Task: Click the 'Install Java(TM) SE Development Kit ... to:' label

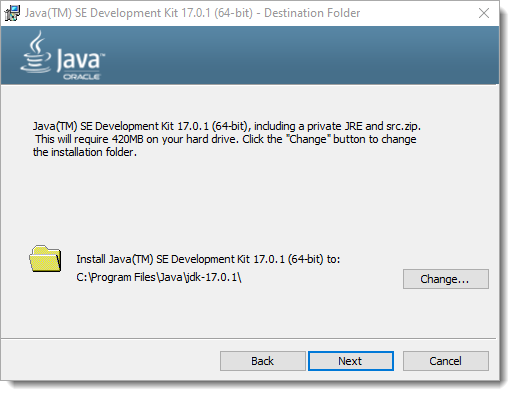Action: pos(208,259)
